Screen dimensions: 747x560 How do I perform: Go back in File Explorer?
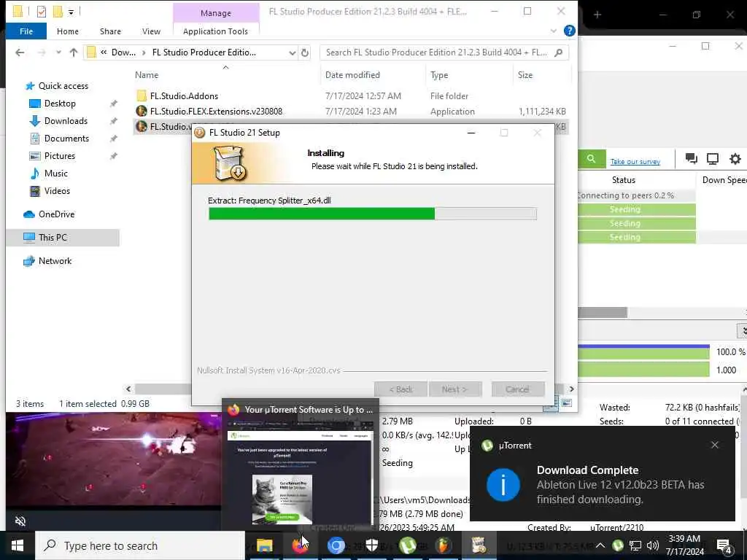point(20,52)
